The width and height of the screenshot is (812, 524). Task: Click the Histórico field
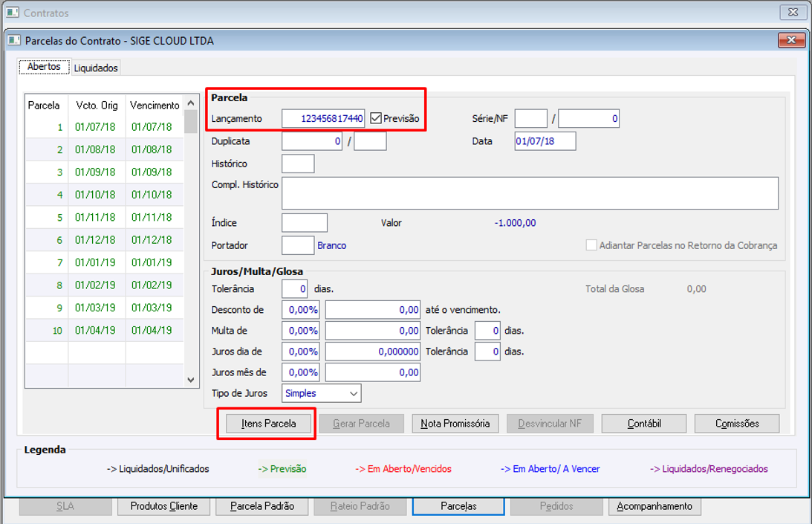point(299,164)
